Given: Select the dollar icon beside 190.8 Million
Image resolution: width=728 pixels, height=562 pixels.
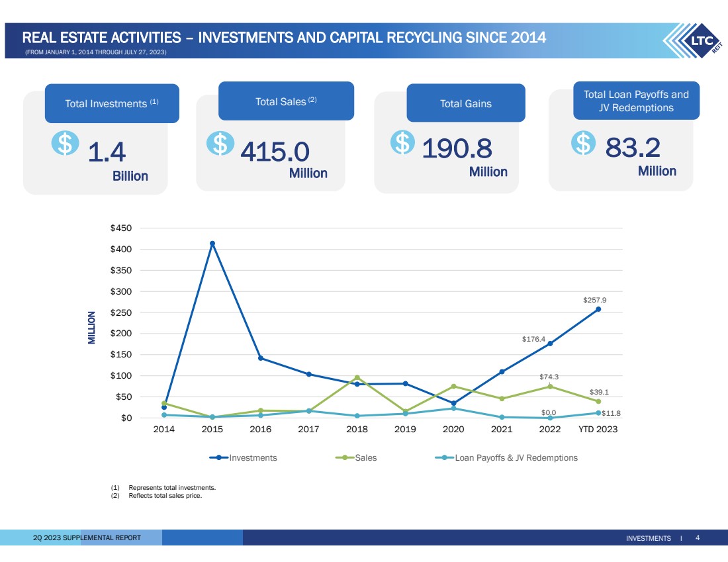Looking at the screenshot, I should [x=401, y=142].
